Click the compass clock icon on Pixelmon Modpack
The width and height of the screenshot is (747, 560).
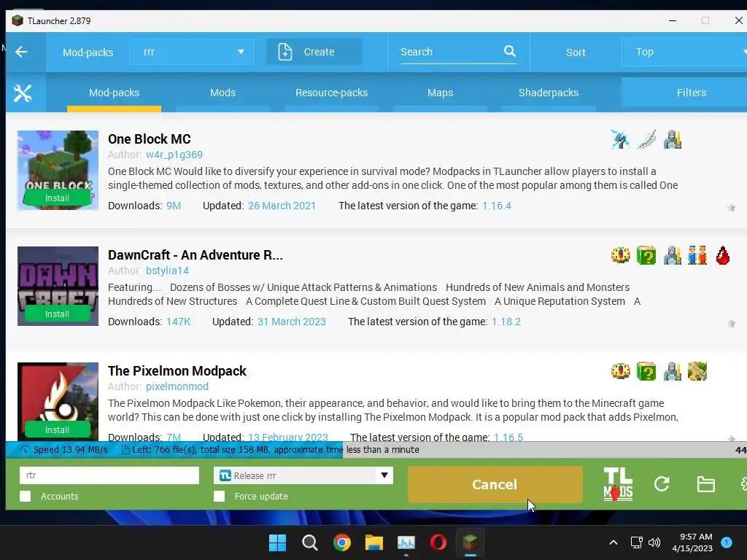pos(620,371)
